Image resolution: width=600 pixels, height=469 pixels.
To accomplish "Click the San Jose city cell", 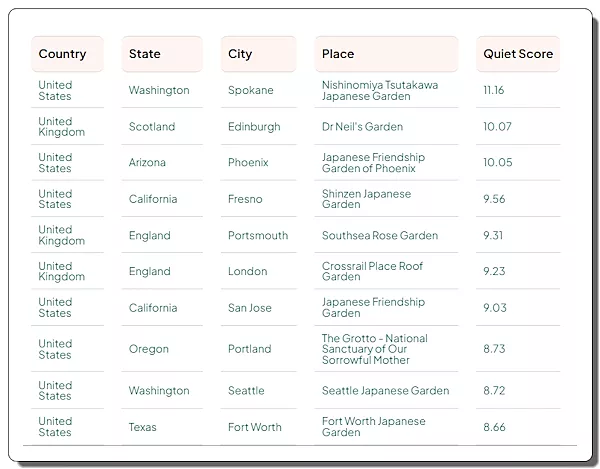I will click(250, 308).
